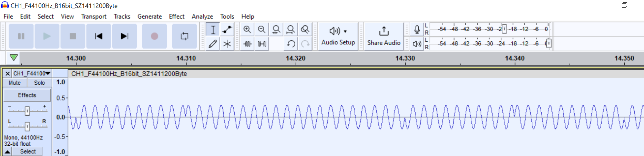Open the View menu
This screenshot has width=644, height=156.
coord(67,17)
